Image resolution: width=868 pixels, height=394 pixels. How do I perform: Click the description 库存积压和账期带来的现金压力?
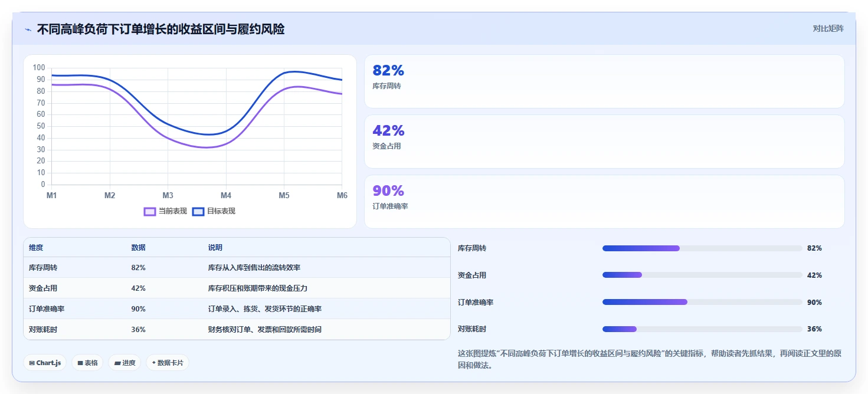click(x=258, y=288)
